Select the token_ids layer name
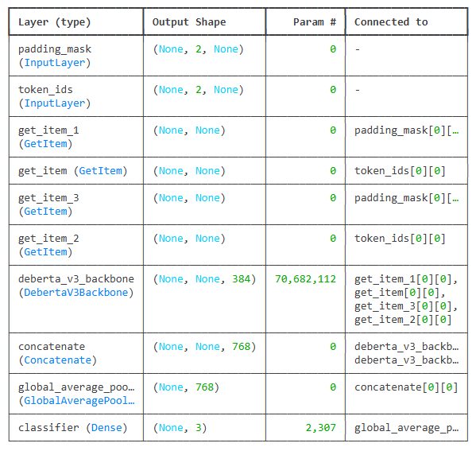Screen dimensions: 476x451 45,90
